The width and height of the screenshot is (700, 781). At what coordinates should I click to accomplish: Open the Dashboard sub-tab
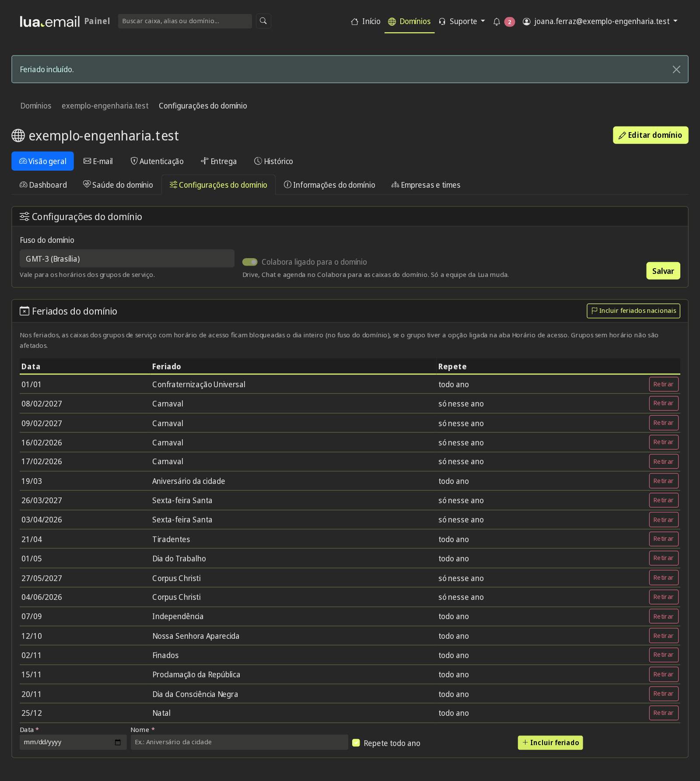[43, 185]
